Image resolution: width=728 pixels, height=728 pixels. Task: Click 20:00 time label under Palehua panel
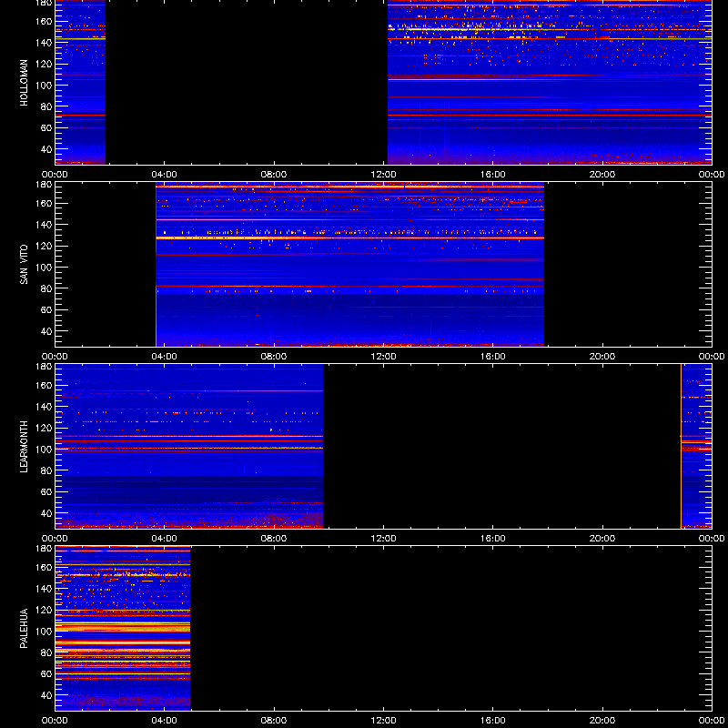click(x=602, y=721)
